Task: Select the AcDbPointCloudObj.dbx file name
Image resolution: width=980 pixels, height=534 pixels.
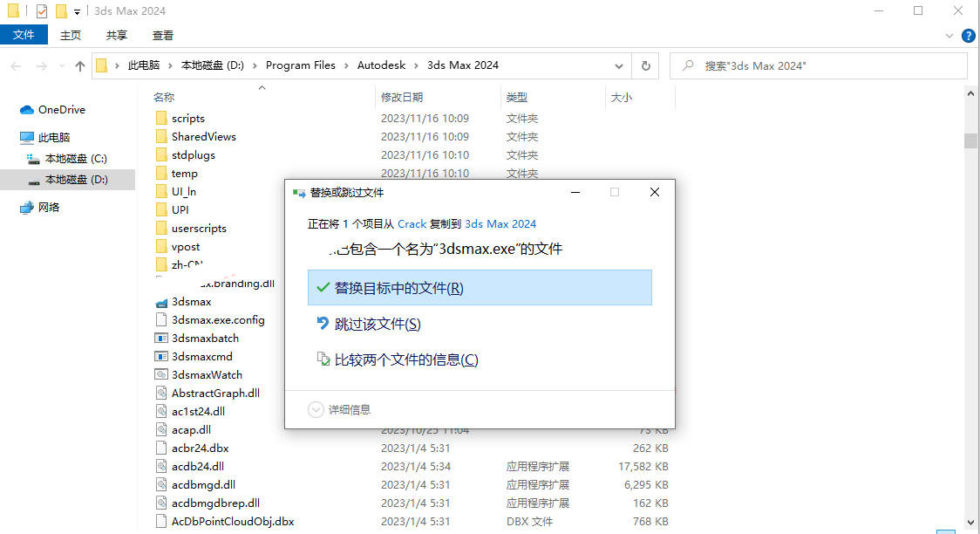Action: pos(233,521)
